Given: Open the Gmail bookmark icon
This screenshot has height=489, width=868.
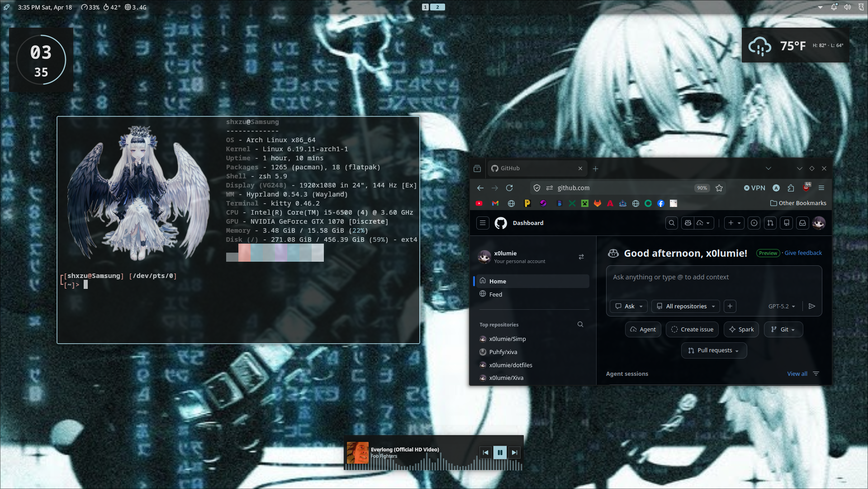Looking at the screenshot, I should coord(495,203).
